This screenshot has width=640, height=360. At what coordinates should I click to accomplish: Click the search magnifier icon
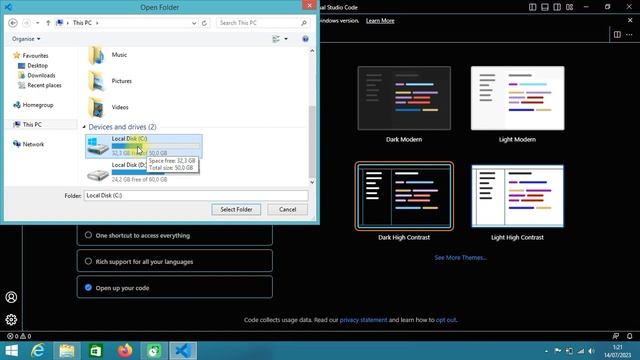(304, 23)
